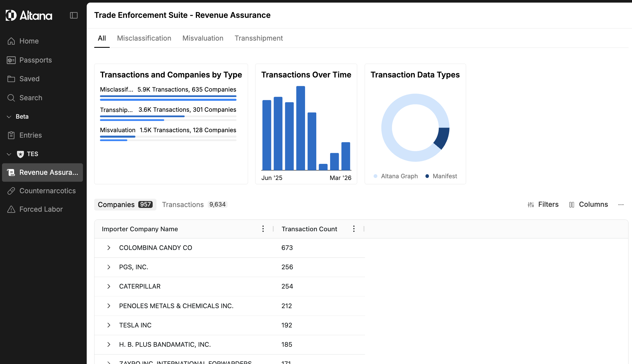Click PGS, INC. company name

click(134, 267)
